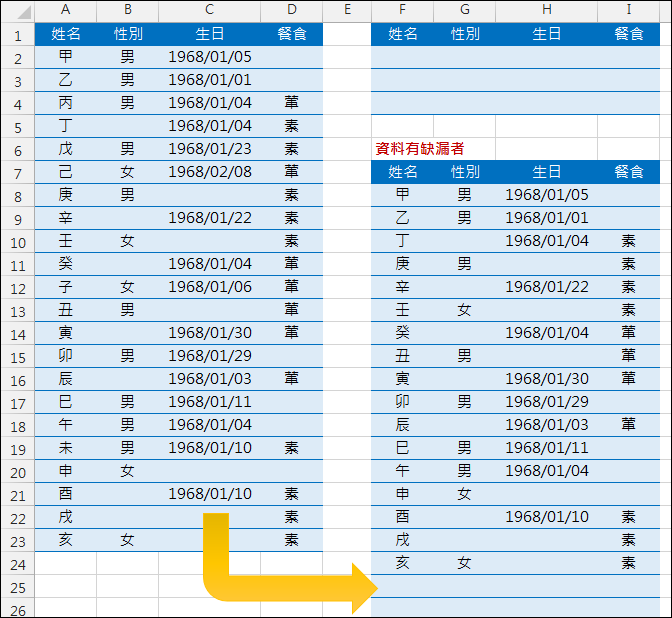Select cell 1968/01/30 in column H
The height and width of the screenshot is (618, 672).
point(546,379)
